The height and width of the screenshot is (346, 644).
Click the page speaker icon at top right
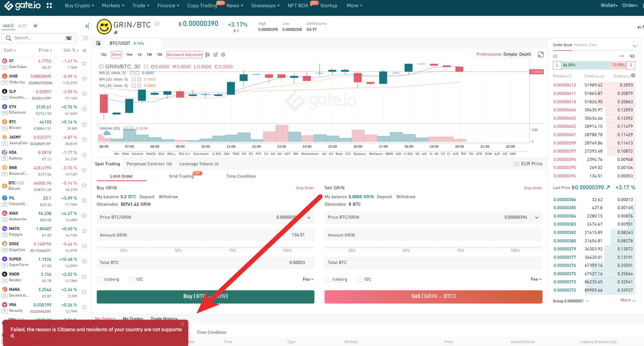pyautogui.click(x=639, y=27)
